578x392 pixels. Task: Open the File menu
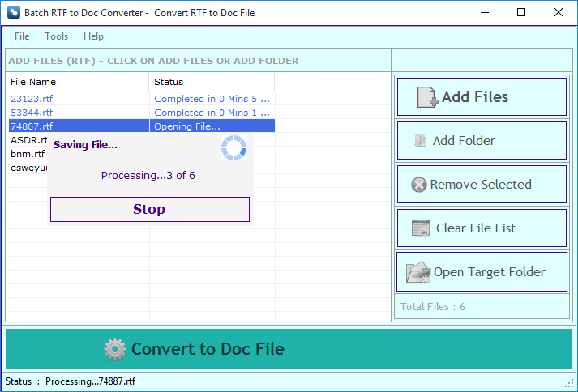(22, 36)
